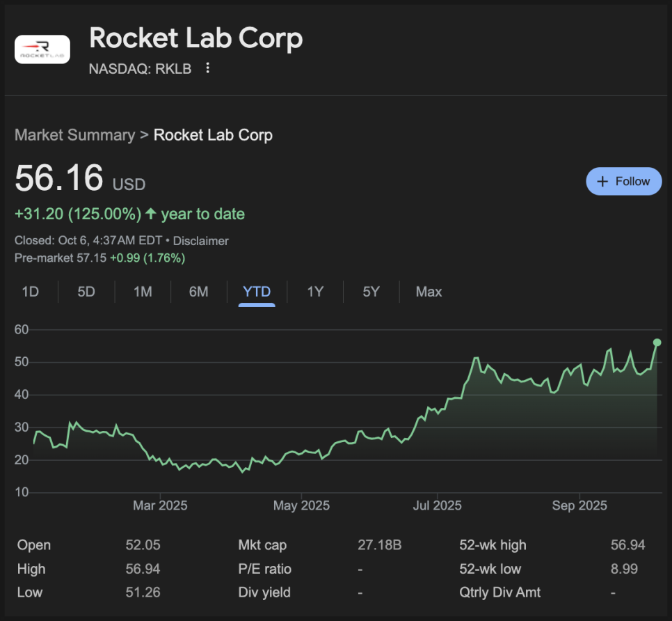Select the 1D time range tab
This screenshot has height=621, width=672.
point(30,292)
